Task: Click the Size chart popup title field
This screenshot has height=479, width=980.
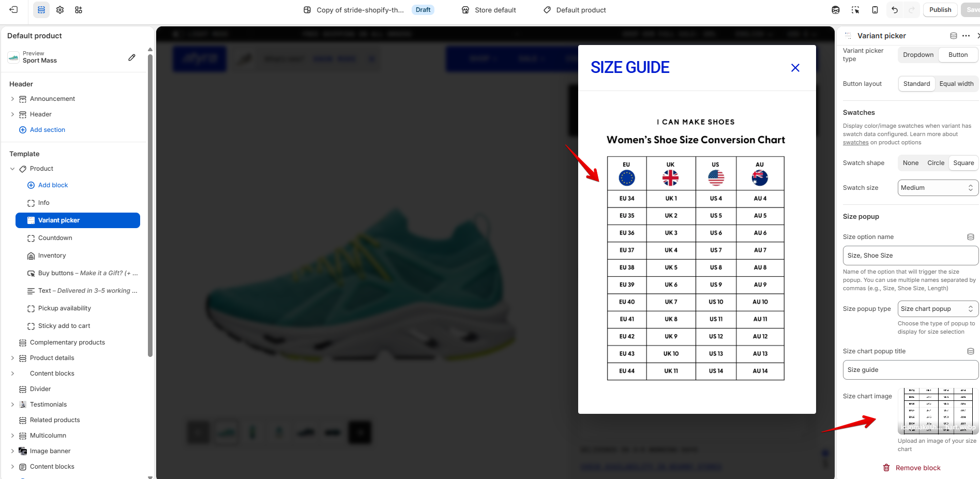Action: [x=910, y=370]
